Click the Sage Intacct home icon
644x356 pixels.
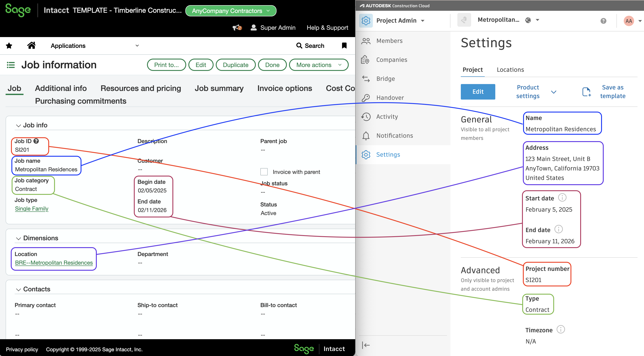tap(31, 46)
